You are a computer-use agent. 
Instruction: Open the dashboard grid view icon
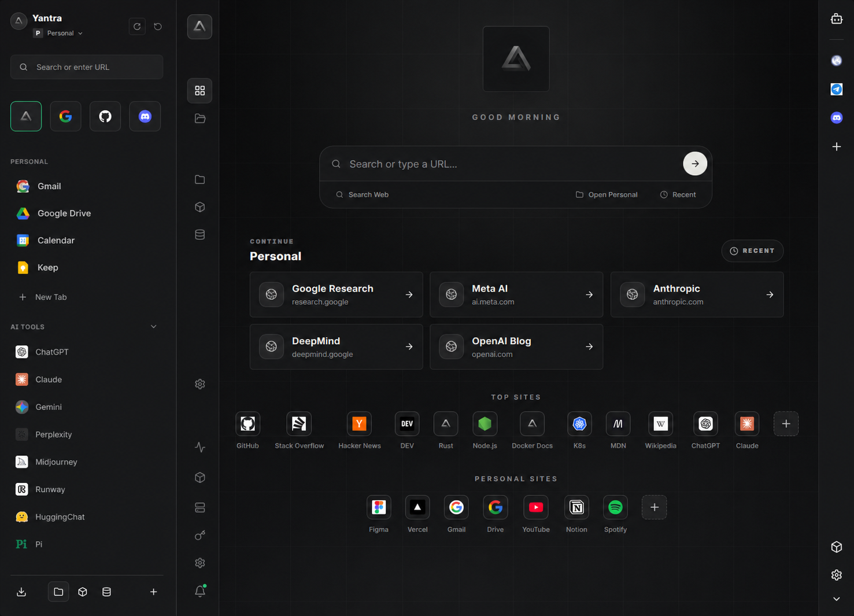click(199, 91)
